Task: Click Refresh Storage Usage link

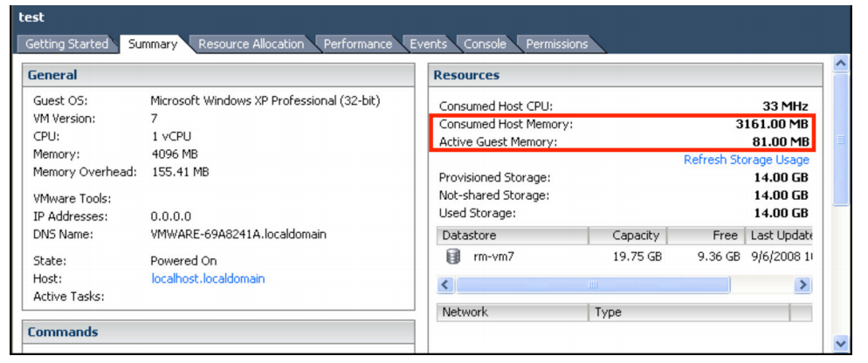Action: coord(746,160)
